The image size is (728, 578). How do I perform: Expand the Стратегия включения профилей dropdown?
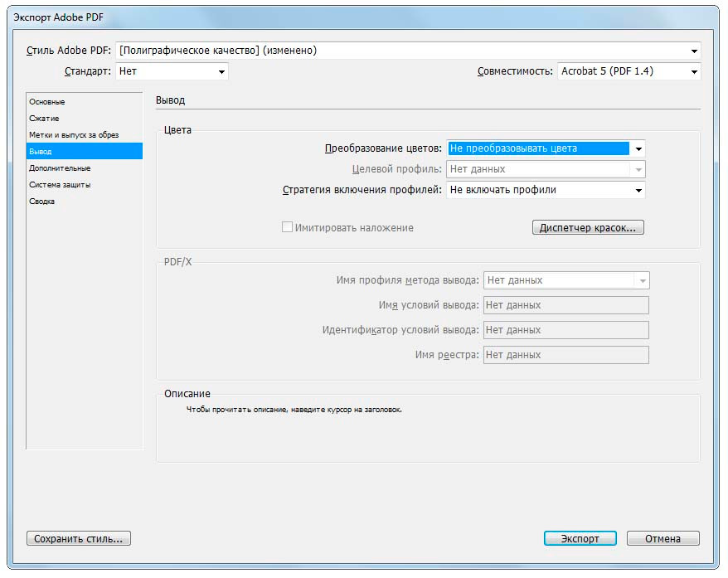(546, 190)
